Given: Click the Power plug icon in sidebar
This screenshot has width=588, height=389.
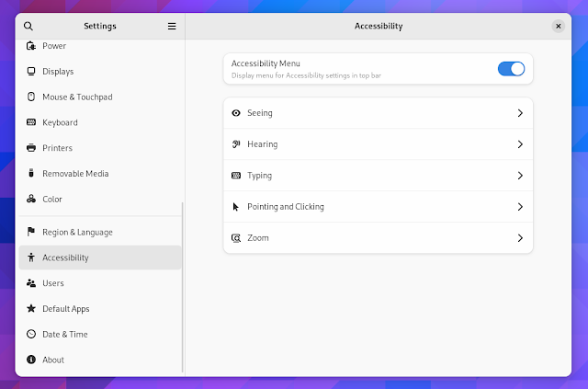Looking at the screenshot, I should [31, 46].
